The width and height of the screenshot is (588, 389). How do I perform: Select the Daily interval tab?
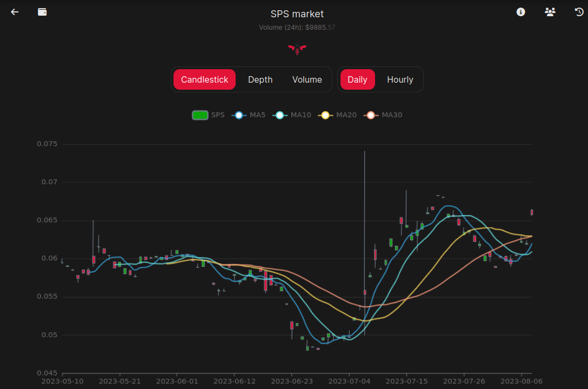357,79
